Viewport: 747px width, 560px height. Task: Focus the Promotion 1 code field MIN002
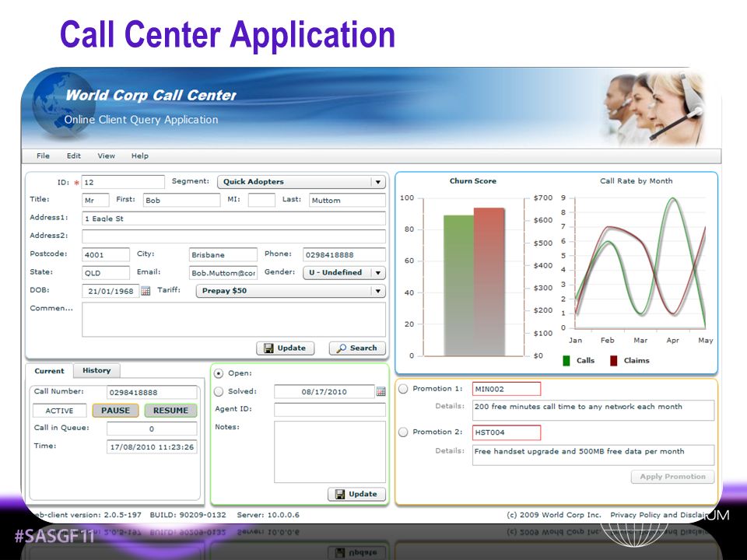pos(507,389)
